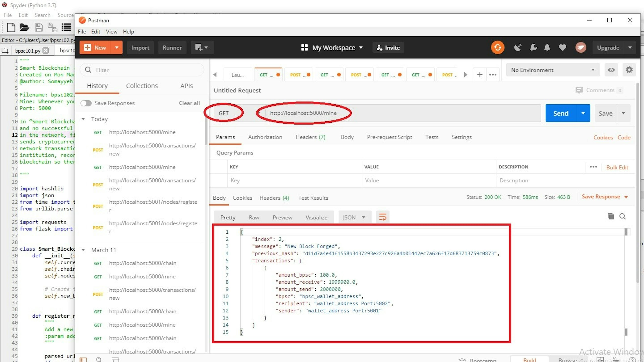Open Send button dropdown arrow
This screenshot has height=362, width=644.
(x=583, y=113)
